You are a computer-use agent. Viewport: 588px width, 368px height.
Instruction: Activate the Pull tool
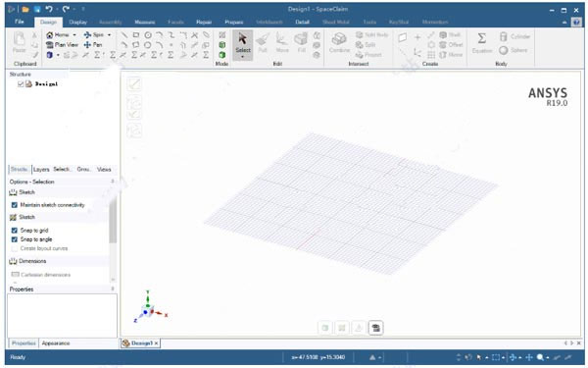pos(263,42)
